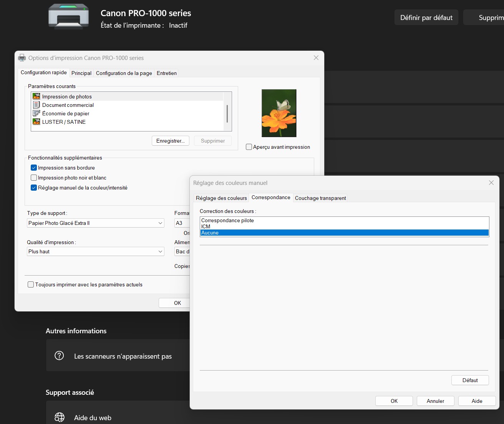The image size is (504, 424).
Task: Open the Couchage transparent tab
Action: [x=320, y=198]
